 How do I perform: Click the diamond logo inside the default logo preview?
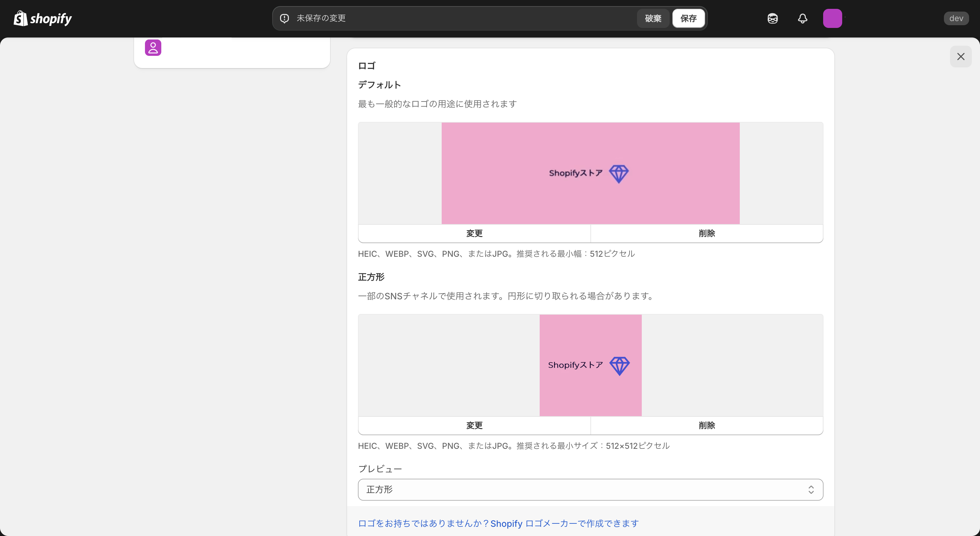(x=619, y=174)
